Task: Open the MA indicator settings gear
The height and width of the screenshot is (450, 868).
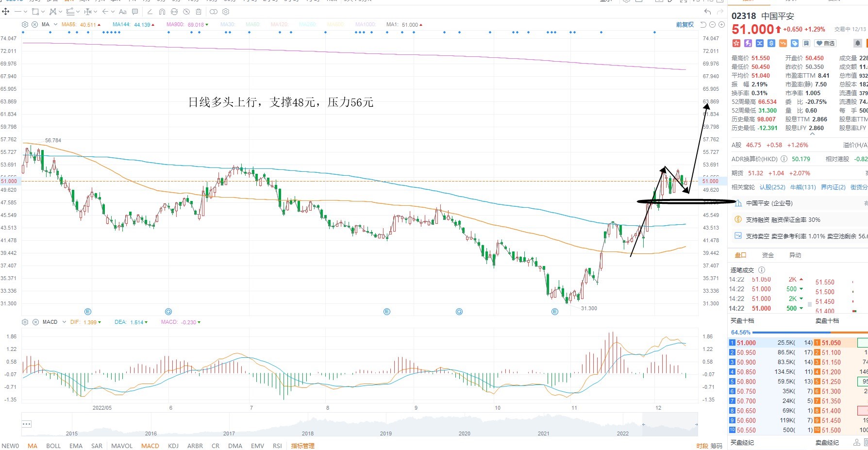Action: coord(25,24)
